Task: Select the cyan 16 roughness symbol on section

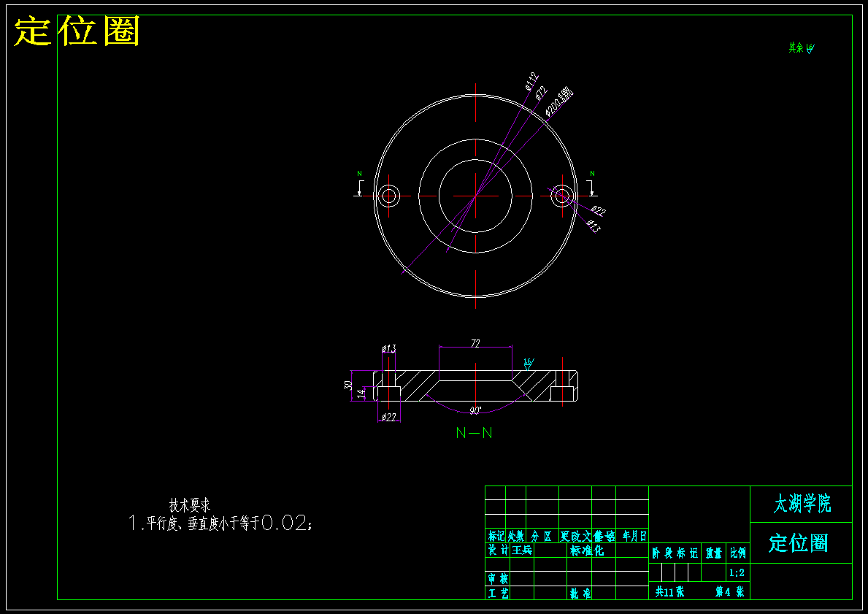Action: (x=528, y=364)
